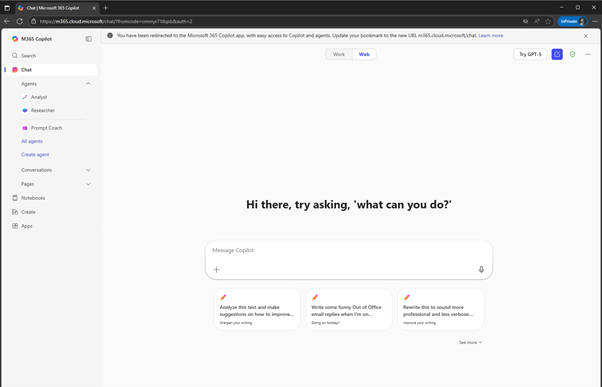
Task: Click the tracking prevention eye icon in address bar
Action: pos(526,22)
